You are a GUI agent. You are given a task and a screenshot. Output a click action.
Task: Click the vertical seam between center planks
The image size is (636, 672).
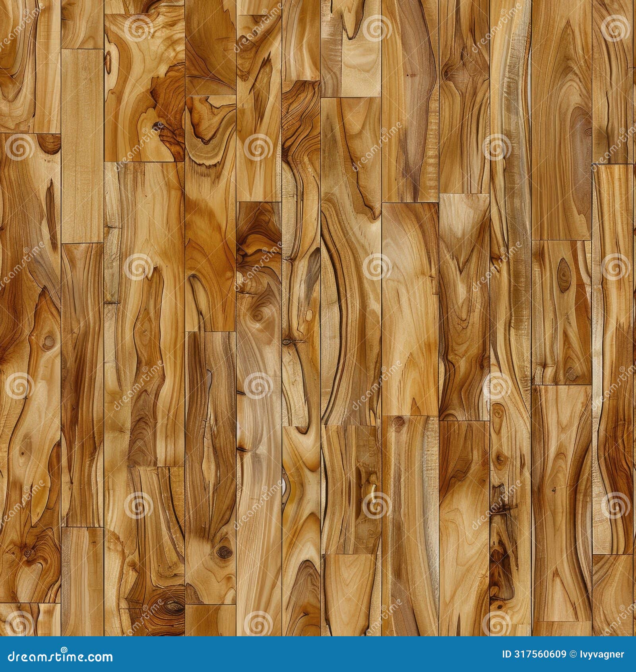pyautogui.click(x=321, y=318)
